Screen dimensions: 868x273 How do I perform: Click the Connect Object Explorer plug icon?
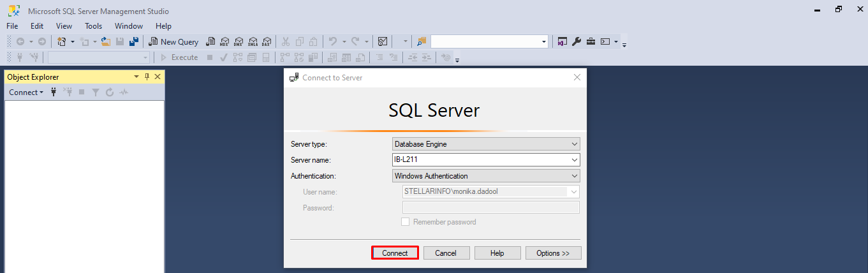[54, 92]
